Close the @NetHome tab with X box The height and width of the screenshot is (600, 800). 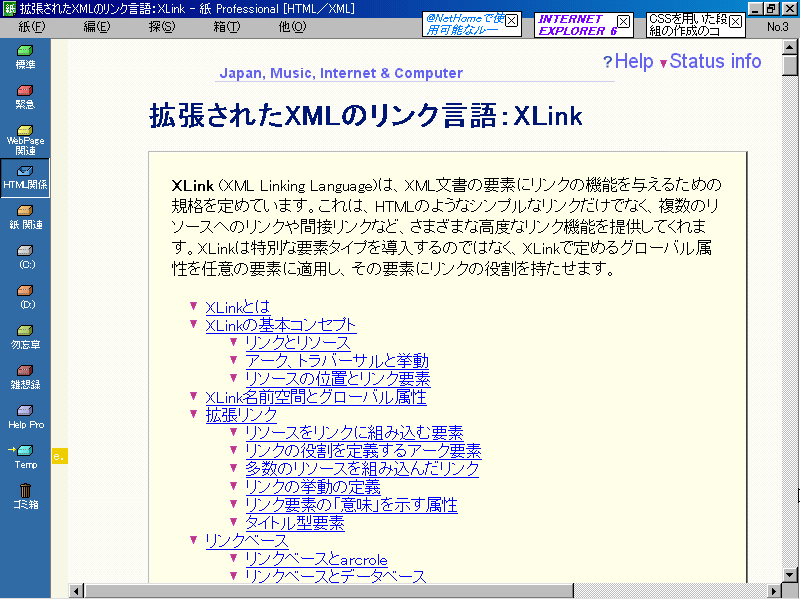point(511,21)
